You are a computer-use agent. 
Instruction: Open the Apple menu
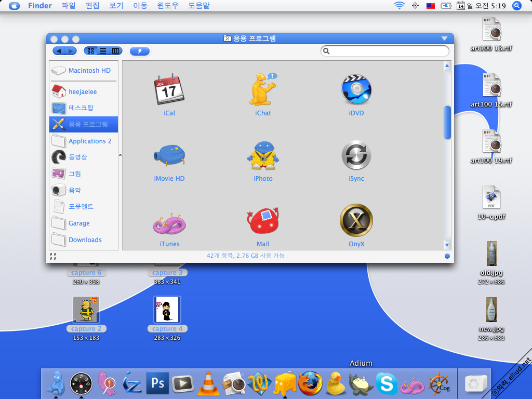pyautogui.click(x=14, y=6)
